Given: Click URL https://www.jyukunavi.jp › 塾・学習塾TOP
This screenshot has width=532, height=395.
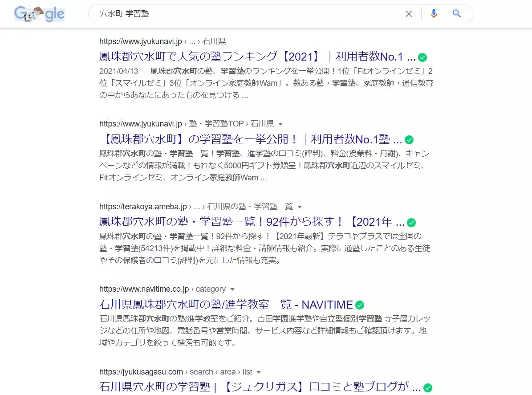Looking at the screenshot, I should [x=187, y=124].
